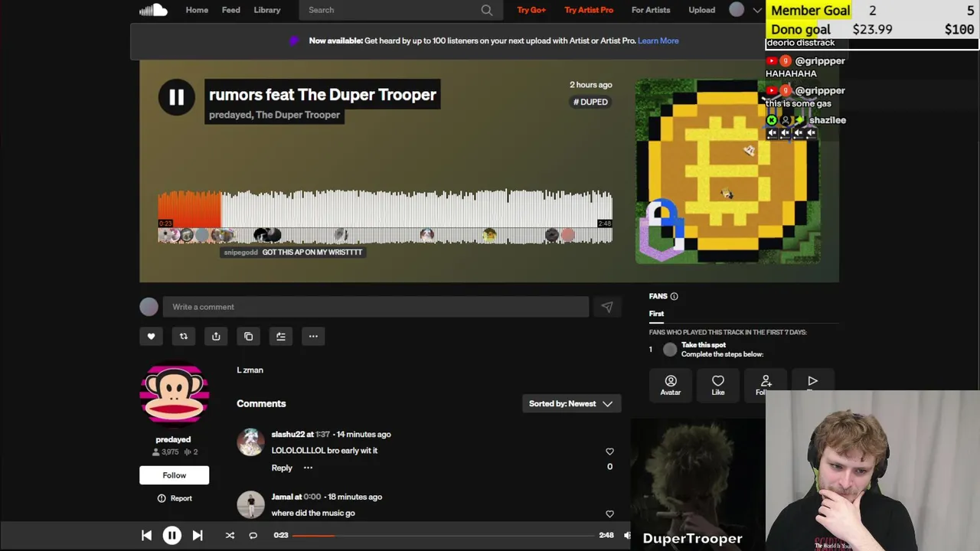The height and width of the screenshot is (551, 980).
Task: Like slashu22's comment
Action: [x=609, y=452]
